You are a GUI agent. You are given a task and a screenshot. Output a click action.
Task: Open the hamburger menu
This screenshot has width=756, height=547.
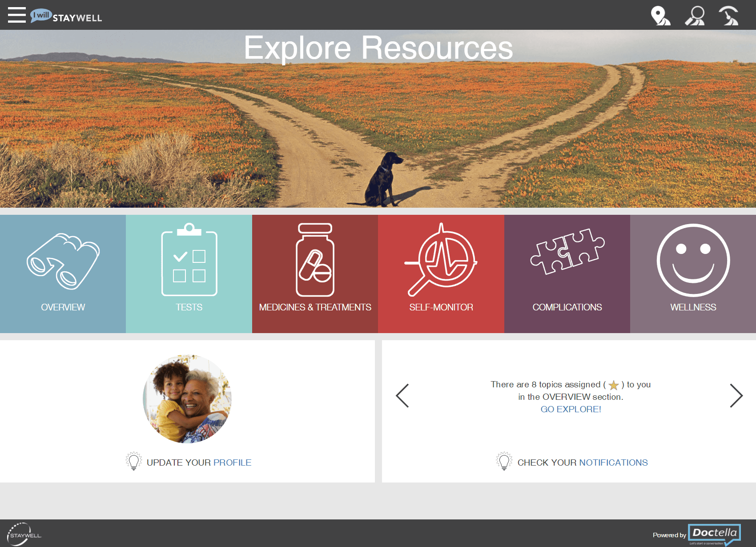17,15
